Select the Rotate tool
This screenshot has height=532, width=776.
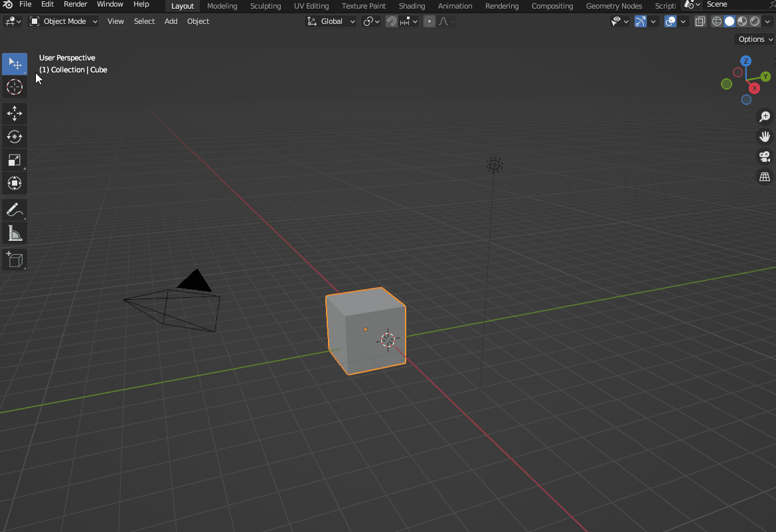pos(15,137)
